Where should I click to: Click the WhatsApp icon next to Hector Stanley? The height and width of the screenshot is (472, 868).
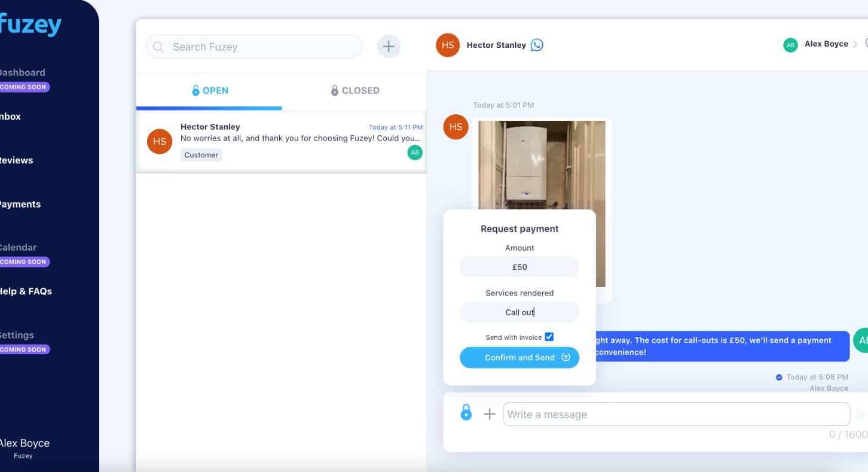click(537, 45)
